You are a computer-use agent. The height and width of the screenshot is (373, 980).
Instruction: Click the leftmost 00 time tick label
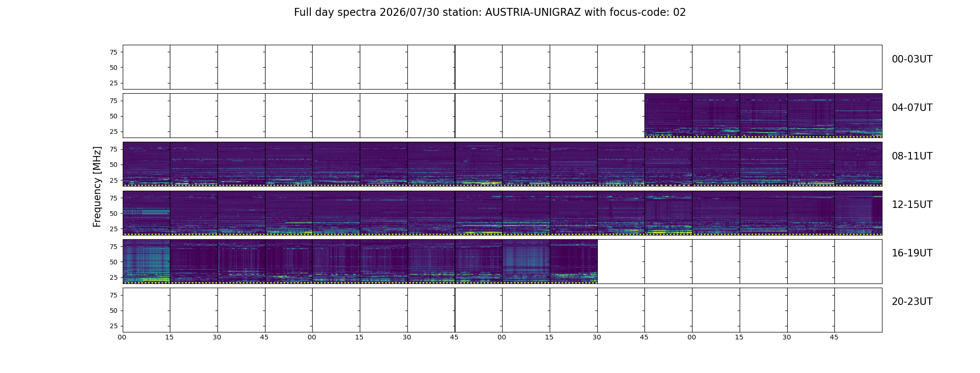point(122,337)
